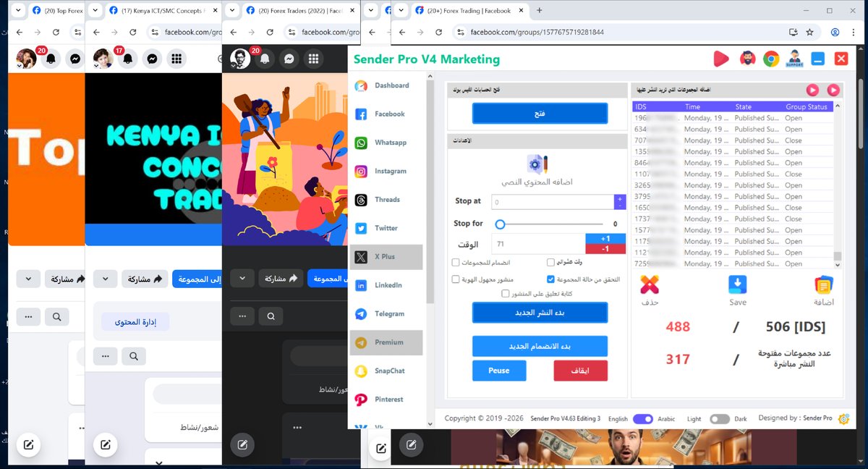Click search icon in Forex Traders (2022) group

tap(271, 316)
